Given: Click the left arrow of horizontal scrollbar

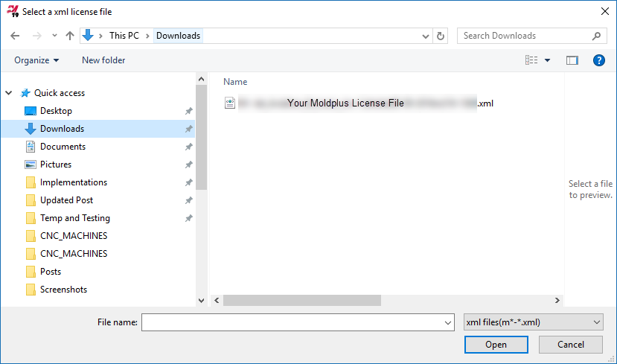Looking at the screenshot, I should pyautogui.click(x=217, y=300).
